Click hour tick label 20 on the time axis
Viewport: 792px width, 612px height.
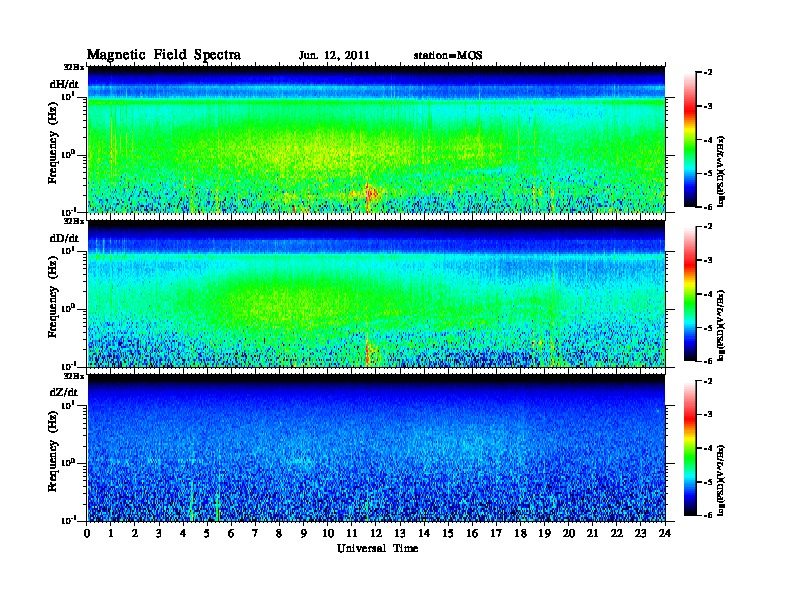pos(569,534)
